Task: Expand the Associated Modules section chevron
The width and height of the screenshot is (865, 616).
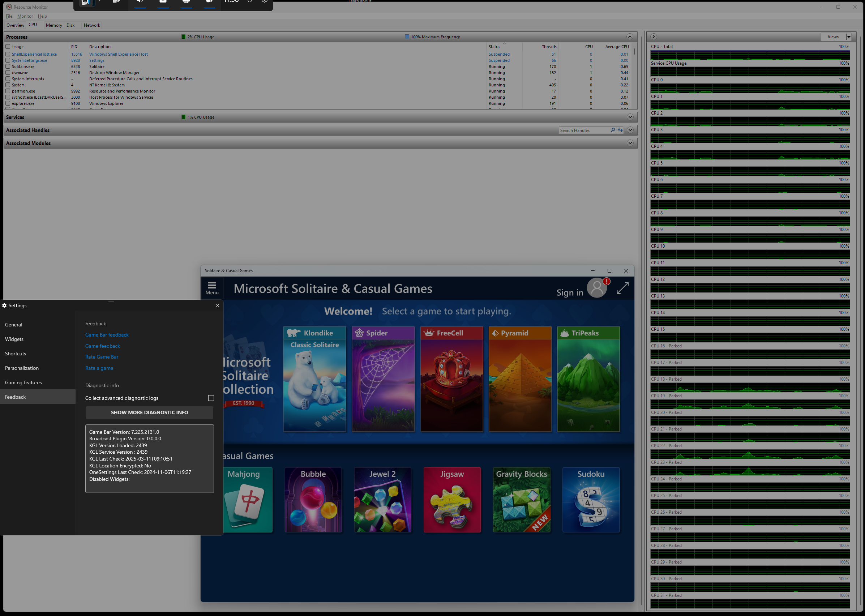Action: (x=630, y=143)
